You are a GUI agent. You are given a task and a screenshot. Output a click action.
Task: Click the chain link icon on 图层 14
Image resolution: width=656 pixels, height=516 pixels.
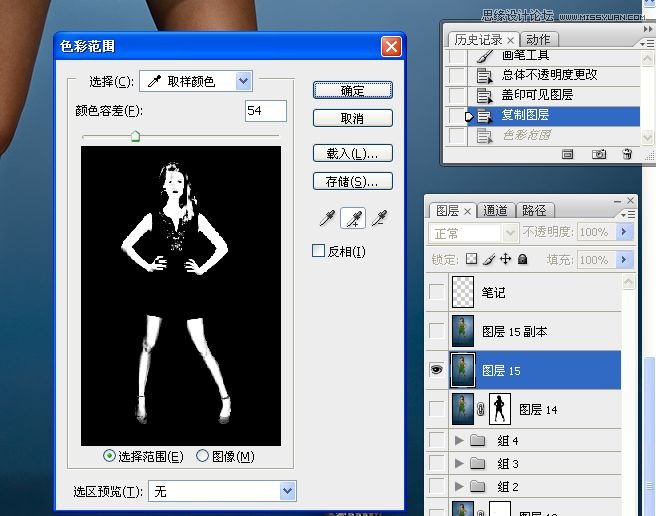click(481, 409)
